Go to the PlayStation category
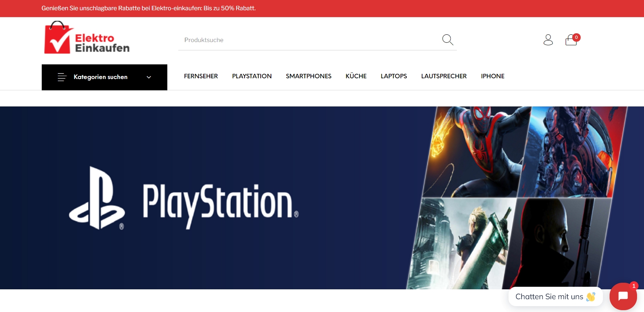This screenshot has width=644, height=312. 252,76
